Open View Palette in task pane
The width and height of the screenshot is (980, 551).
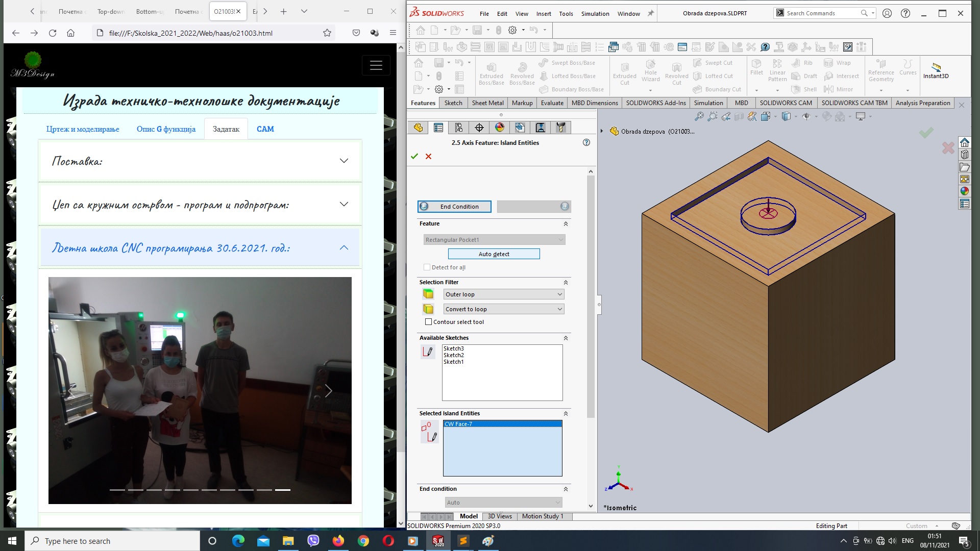(965, 179)
